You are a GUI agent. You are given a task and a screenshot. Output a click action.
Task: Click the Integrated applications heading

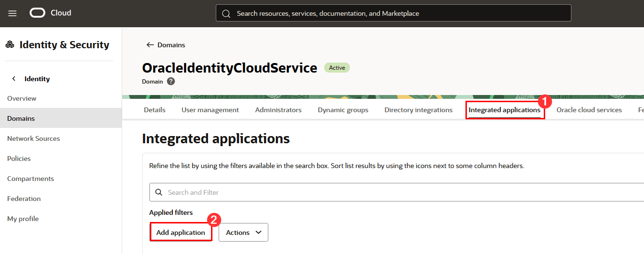(216, 139)
